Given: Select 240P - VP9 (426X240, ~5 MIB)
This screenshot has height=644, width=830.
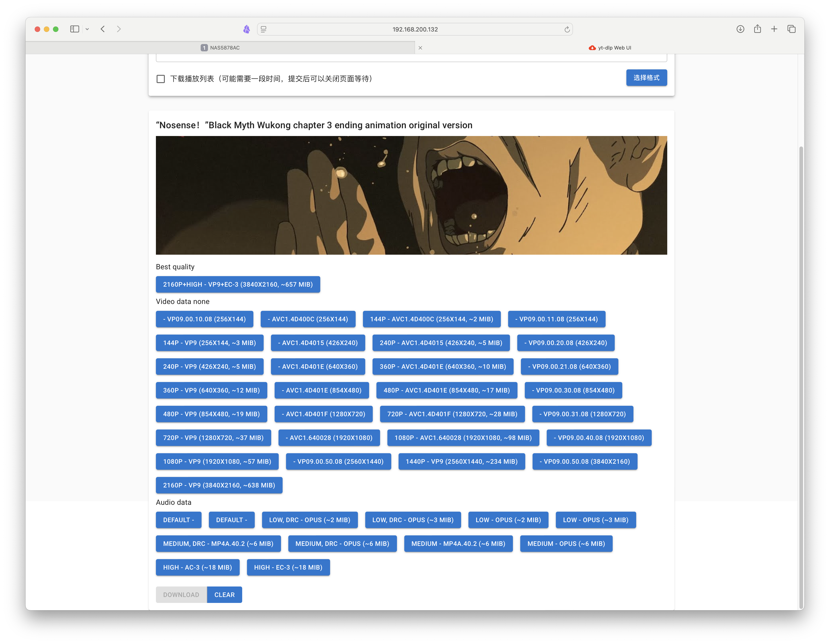Looking at the screenshot, I should tap(209, 367).
